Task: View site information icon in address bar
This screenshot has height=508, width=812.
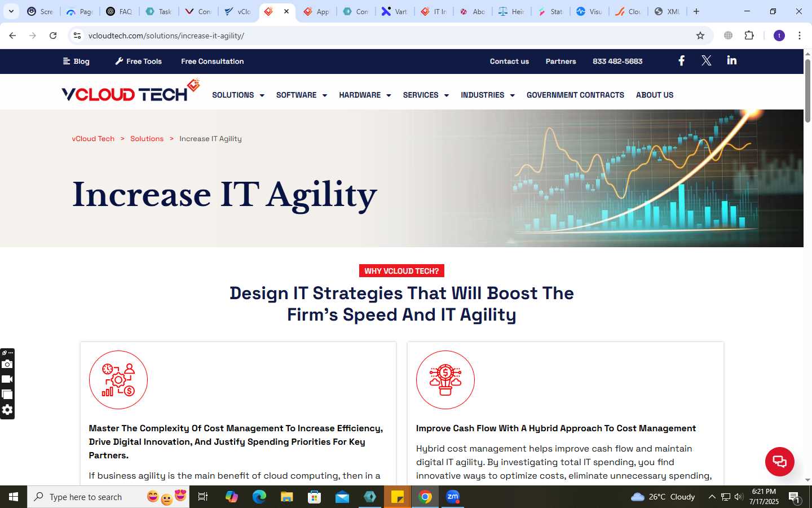Action: click(x=77, y=36)
